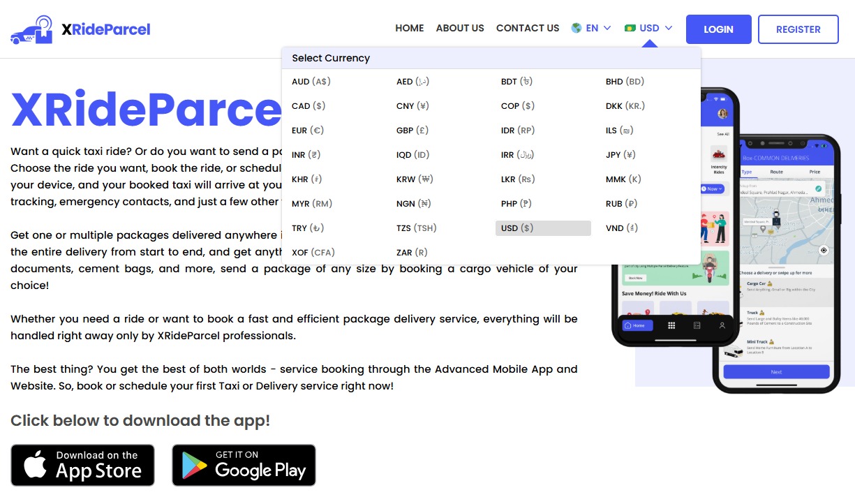Click the Route tab in phone mockup
The height and width of the screenshot is (504, 855).
coord(776,172)
